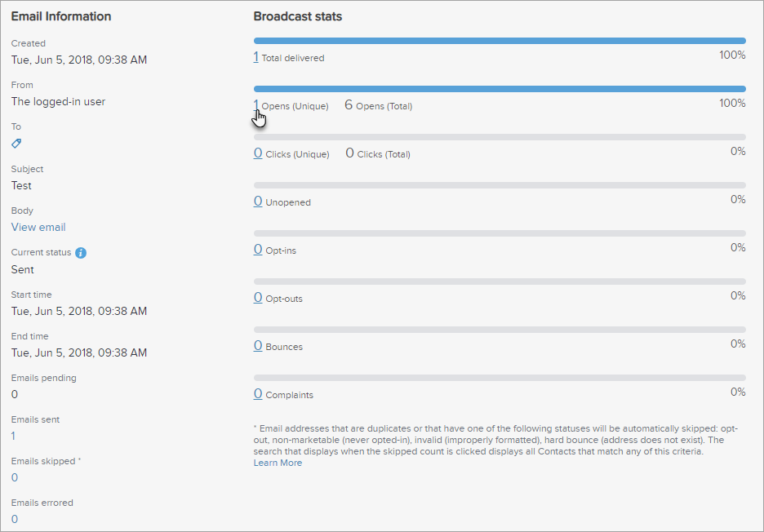Click the Total delivered count link
This screenshot has height=532, width=764.
[x=255, y=57]
